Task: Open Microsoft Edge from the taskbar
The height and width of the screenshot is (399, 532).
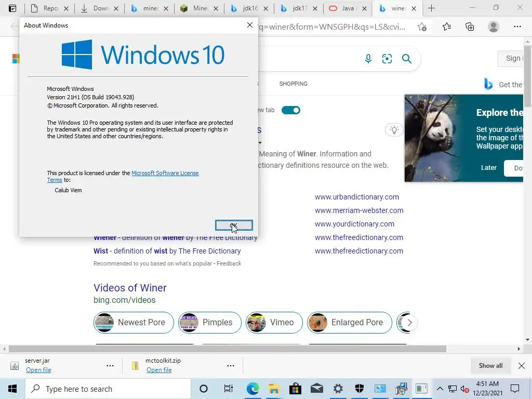Action: tap(252, 389)
